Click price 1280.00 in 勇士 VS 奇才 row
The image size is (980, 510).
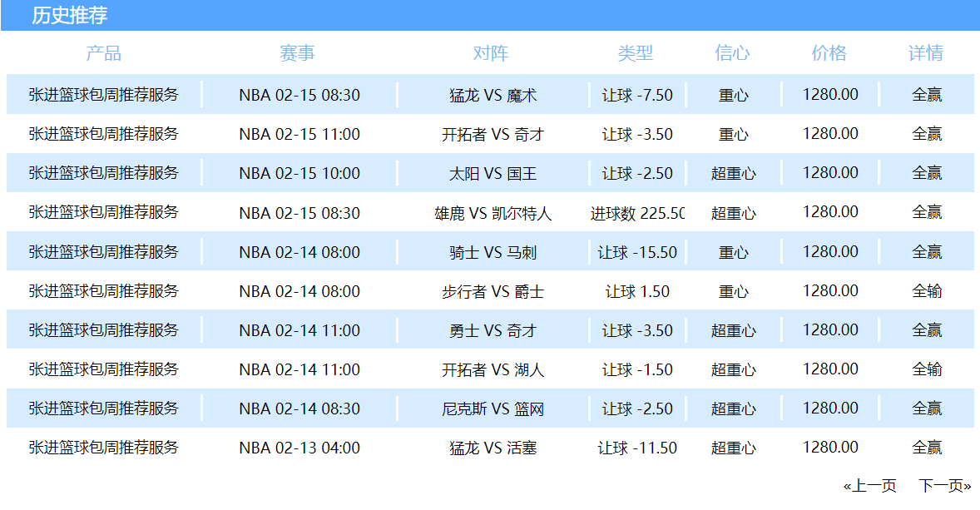[830, 329]
